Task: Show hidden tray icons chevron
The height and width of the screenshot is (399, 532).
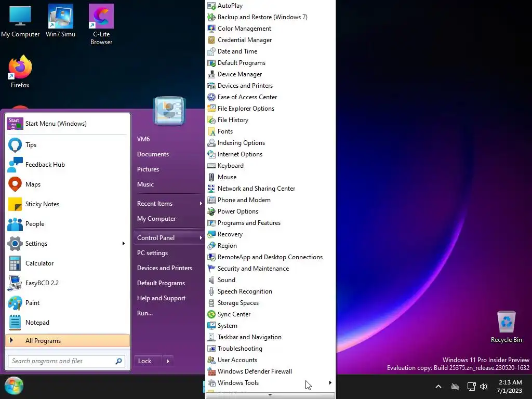Action: point(438,387)
